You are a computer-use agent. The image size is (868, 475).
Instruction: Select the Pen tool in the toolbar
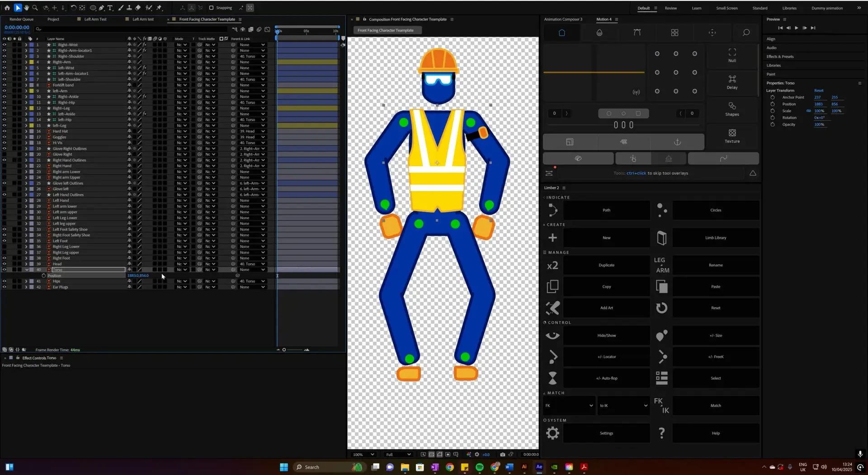[102, 8]
